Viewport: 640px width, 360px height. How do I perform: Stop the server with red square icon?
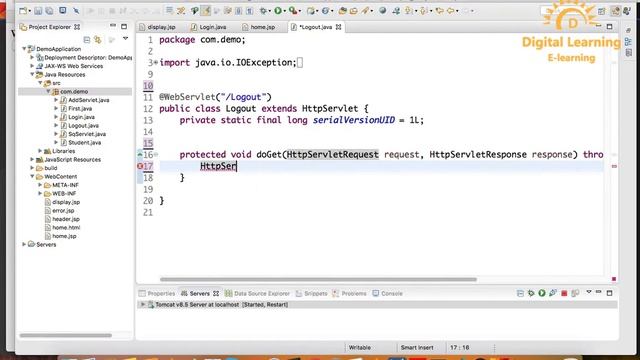tap(564, 293)
